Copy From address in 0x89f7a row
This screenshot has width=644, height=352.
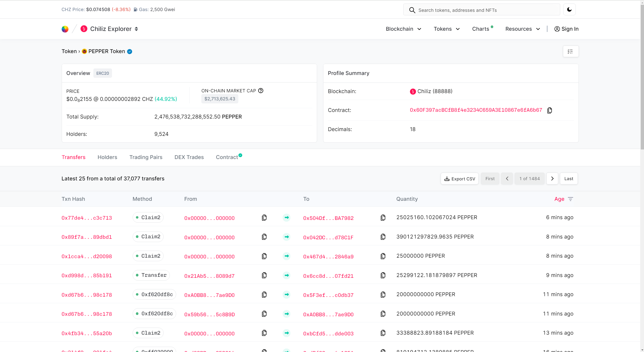264,237
